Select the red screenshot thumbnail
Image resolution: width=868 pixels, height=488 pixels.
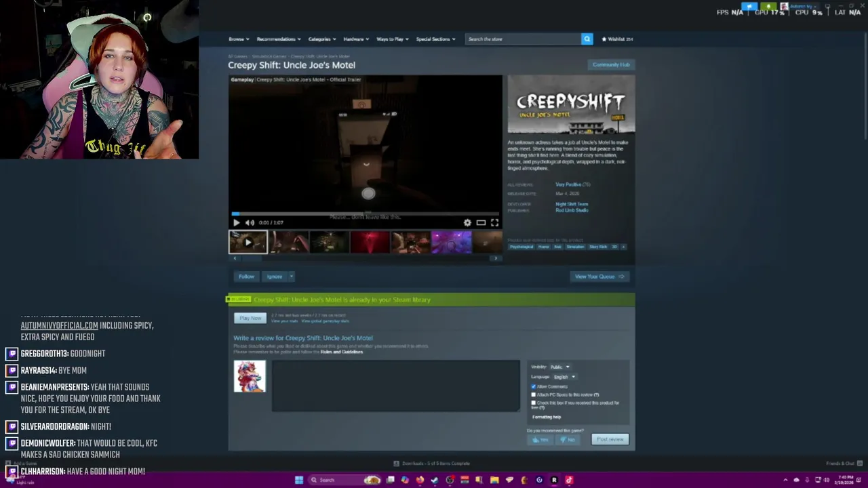tap(370, 242)
